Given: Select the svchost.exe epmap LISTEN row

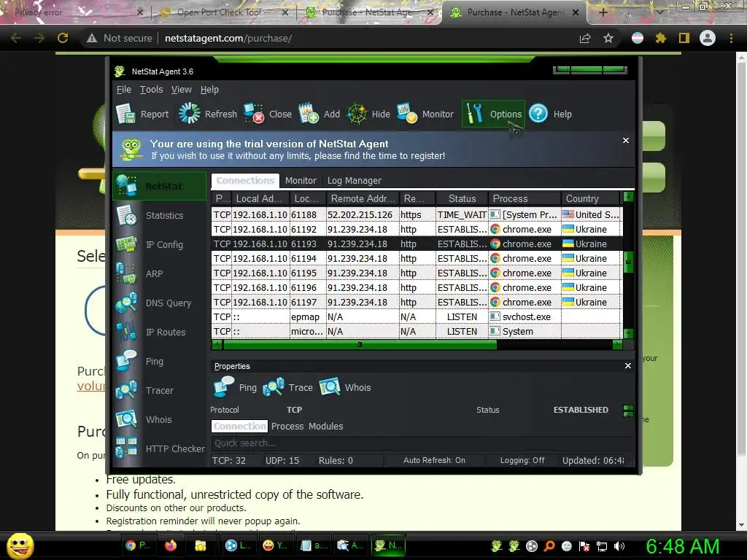Looking at the screenshot, I should (x=417, y=316).
